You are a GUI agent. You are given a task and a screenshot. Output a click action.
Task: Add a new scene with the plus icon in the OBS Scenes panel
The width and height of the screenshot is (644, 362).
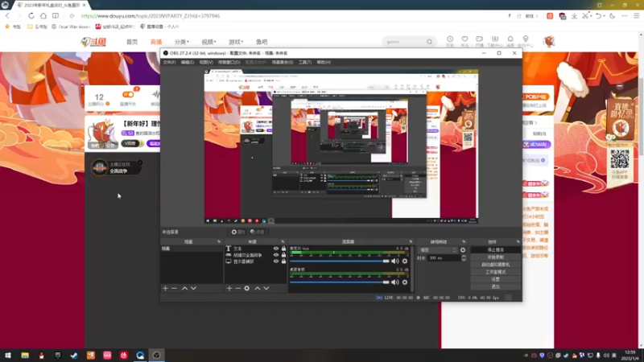click(x=165, y=289)
